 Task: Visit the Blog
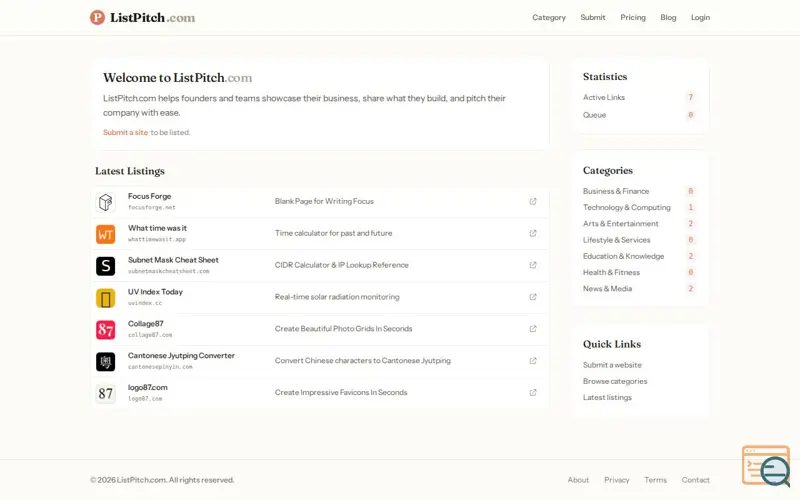click(x=668, y=17)
